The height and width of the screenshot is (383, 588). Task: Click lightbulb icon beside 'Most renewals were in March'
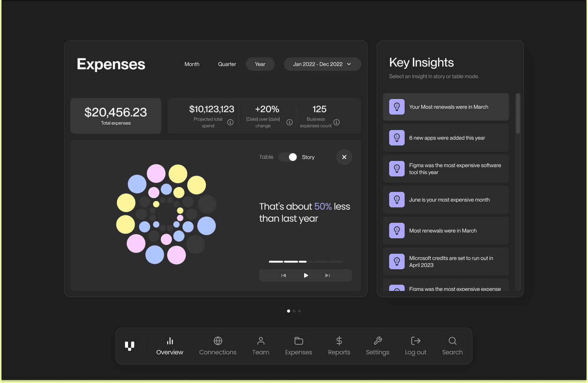click(397, 231)
